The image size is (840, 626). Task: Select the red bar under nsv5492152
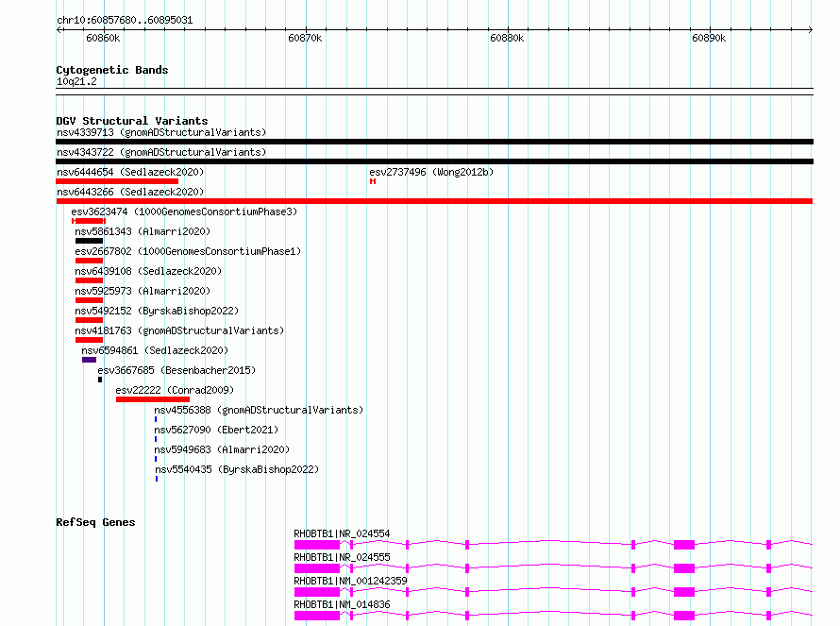89,320
